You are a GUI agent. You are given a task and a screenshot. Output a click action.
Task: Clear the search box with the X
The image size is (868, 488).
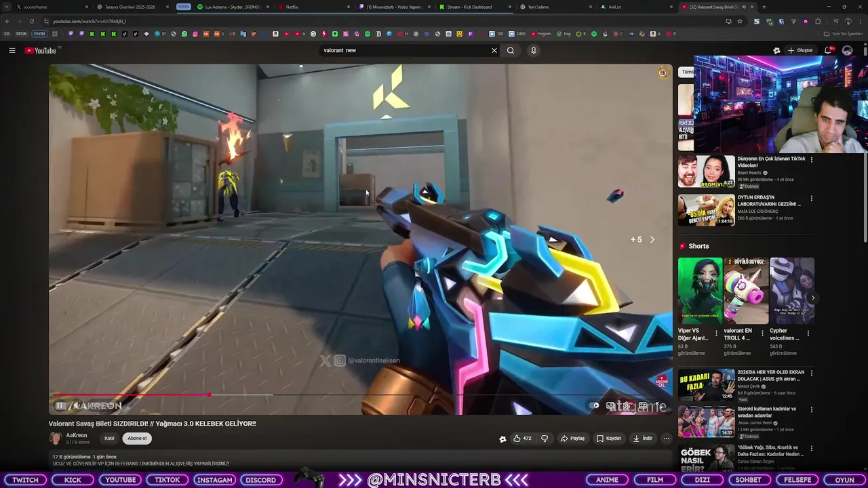point(494,50)
